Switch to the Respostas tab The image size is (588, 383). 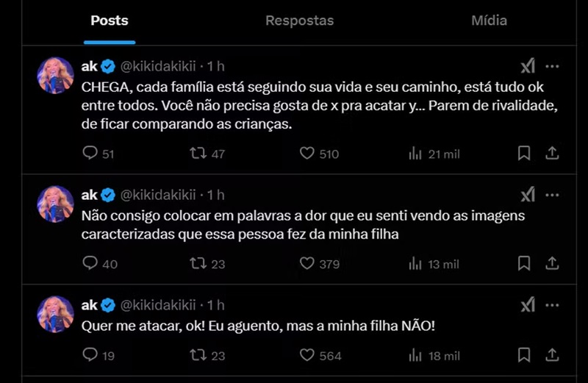(x=299, y=21)
